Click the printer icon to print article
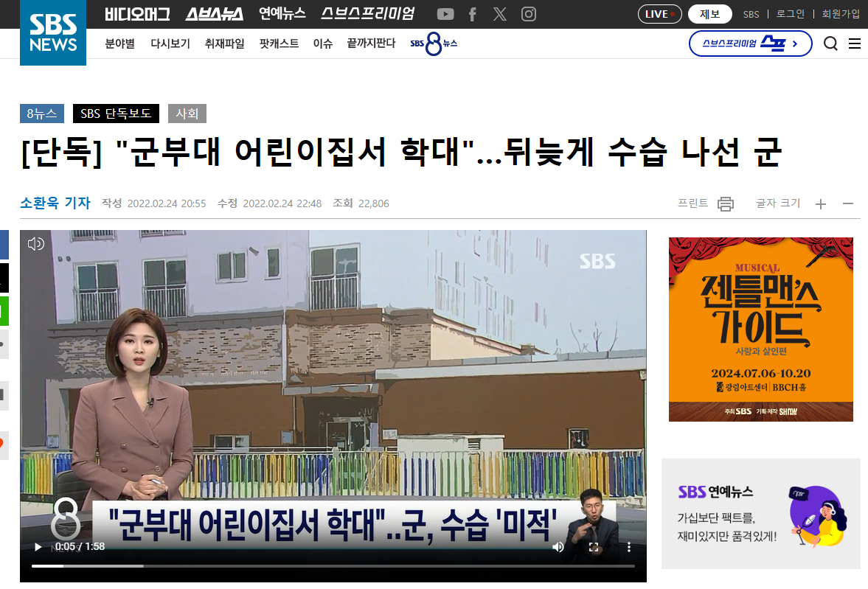Screen dimensions: 868x589 click(x=725, y=204)
